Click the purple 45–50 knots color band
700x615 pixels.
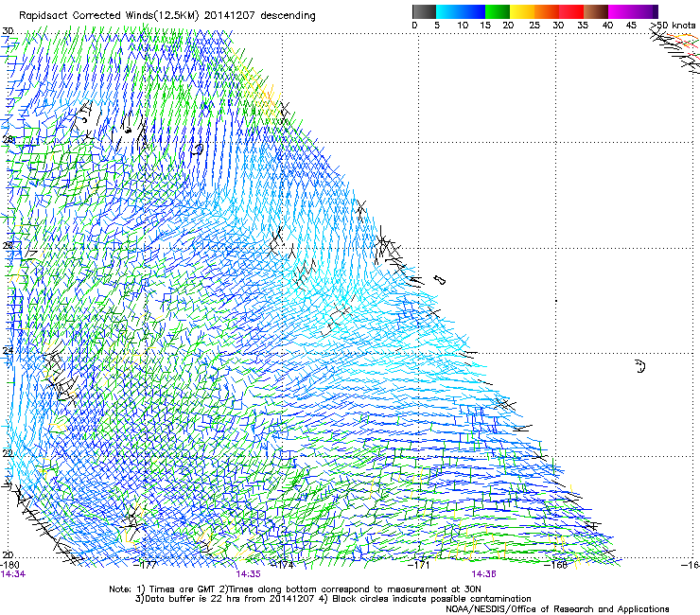point(645,11)
